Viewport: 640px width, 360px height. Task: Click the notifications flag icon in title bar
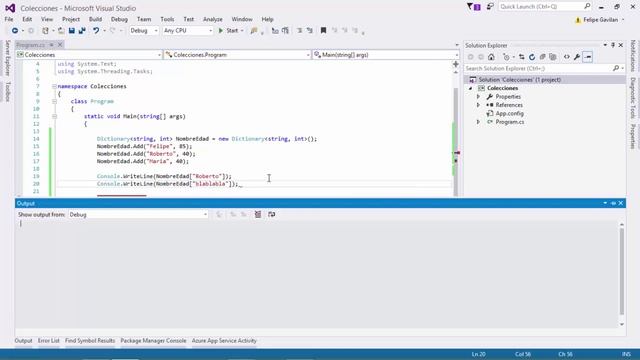473,7
